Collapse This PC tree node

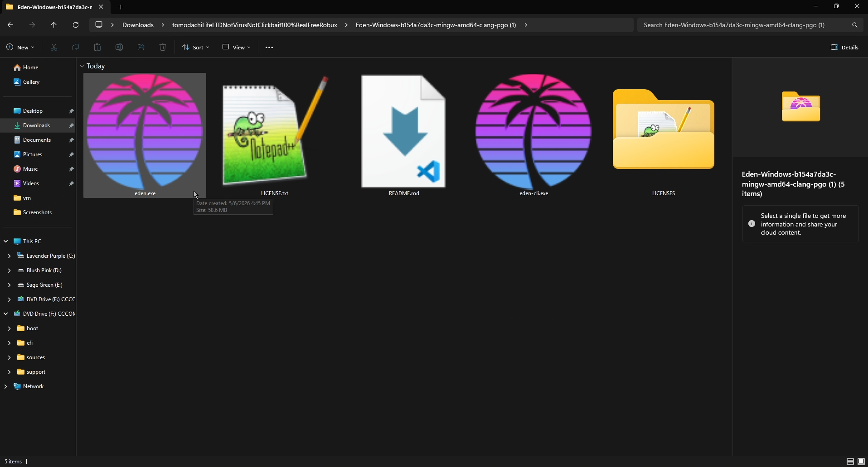point(5,241)
